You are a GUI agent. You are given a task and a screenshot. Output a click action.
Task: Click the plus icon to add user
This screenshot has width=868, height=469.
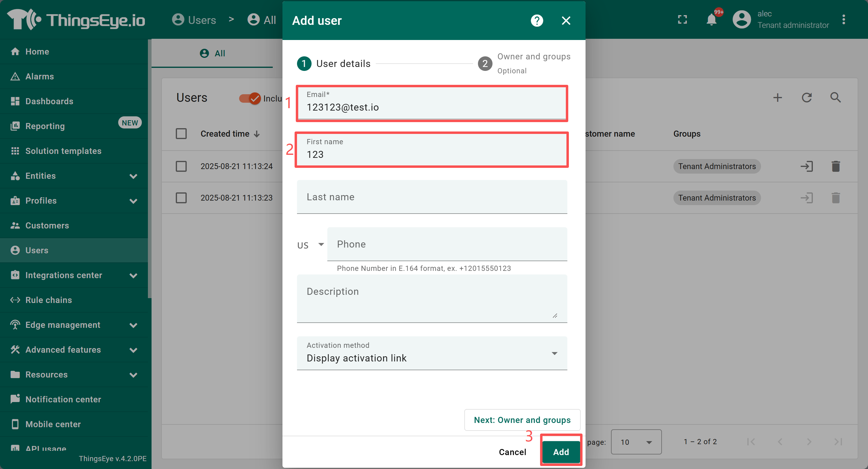coord(777,98)
